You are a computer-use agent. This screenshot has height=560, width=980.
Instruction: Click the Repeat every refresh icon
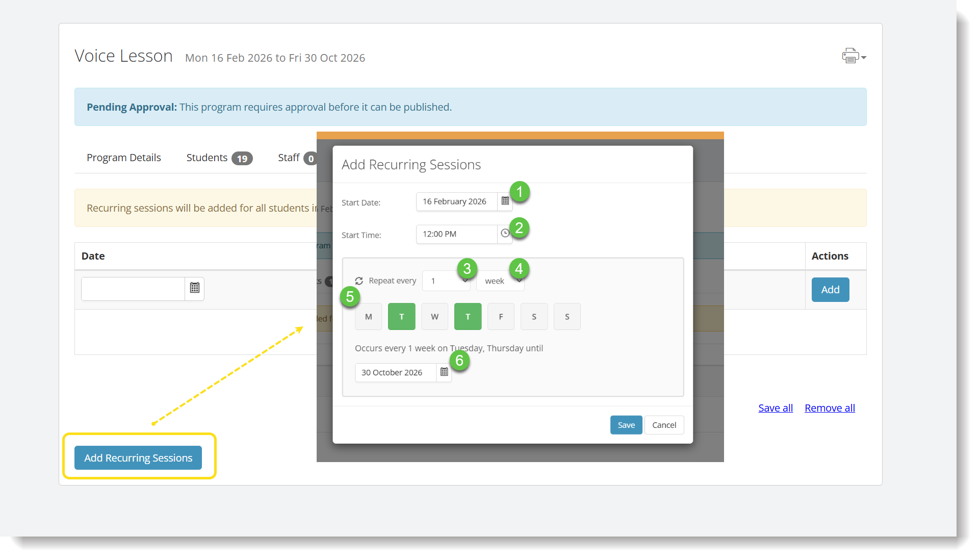coord(359,281)
